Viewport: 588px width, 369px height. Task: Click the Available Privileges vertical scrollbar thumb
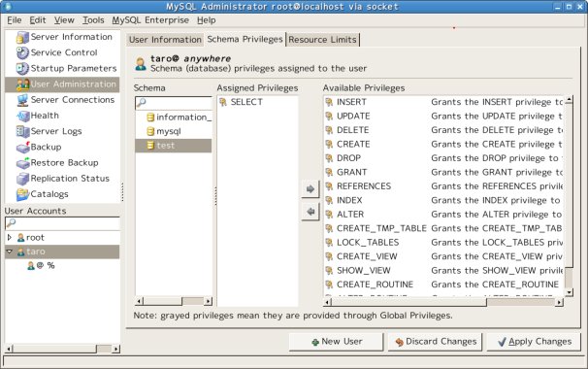(569, 186)
